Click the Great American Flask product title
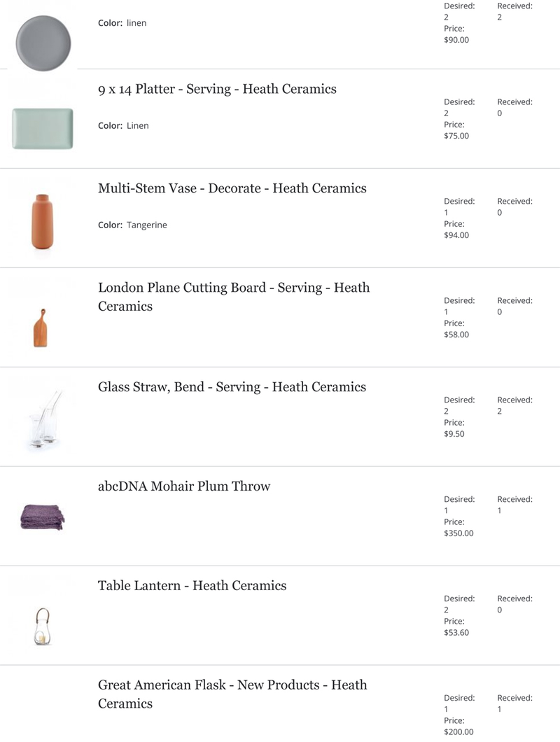The image size is (560, 742). 232,694
